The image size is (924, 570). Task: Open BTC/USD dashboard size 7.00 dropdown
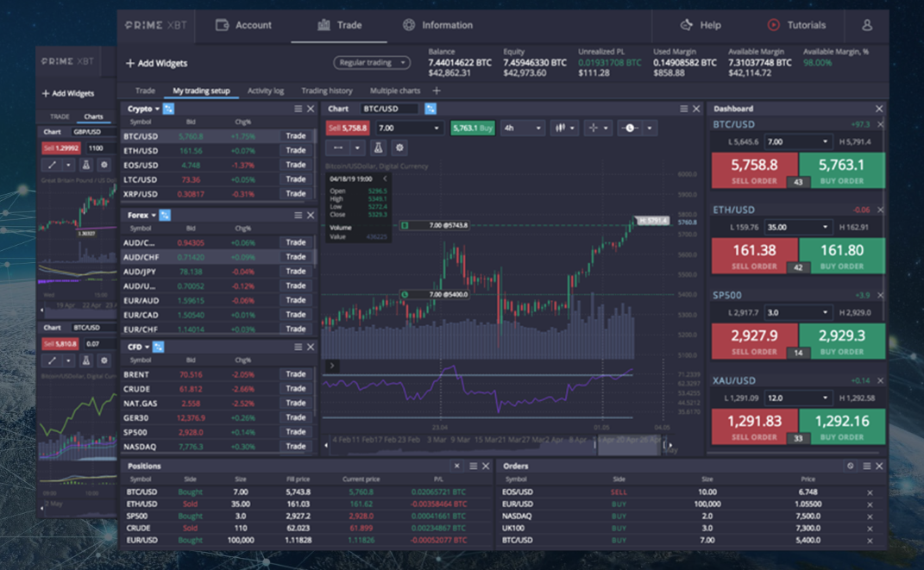coord(799,142)
